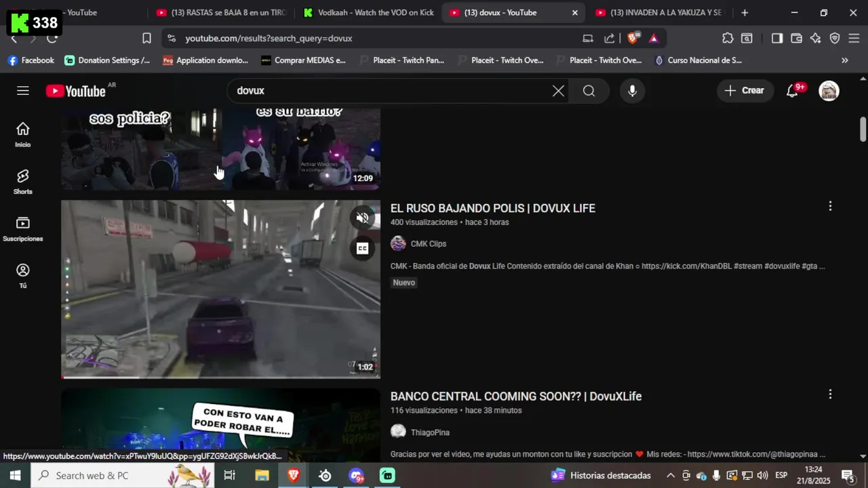
Task: Open Donation Settings bookmark
Action: tap(107, 60)
